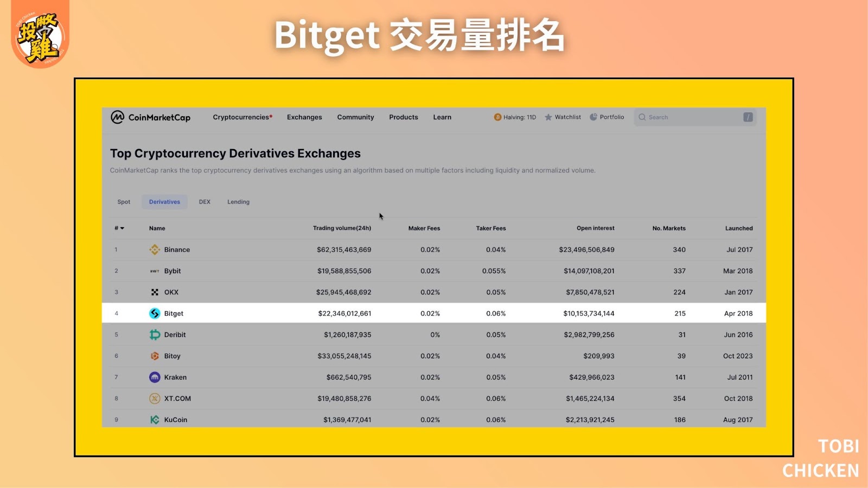Click the Bitget exchange logo

155,313
